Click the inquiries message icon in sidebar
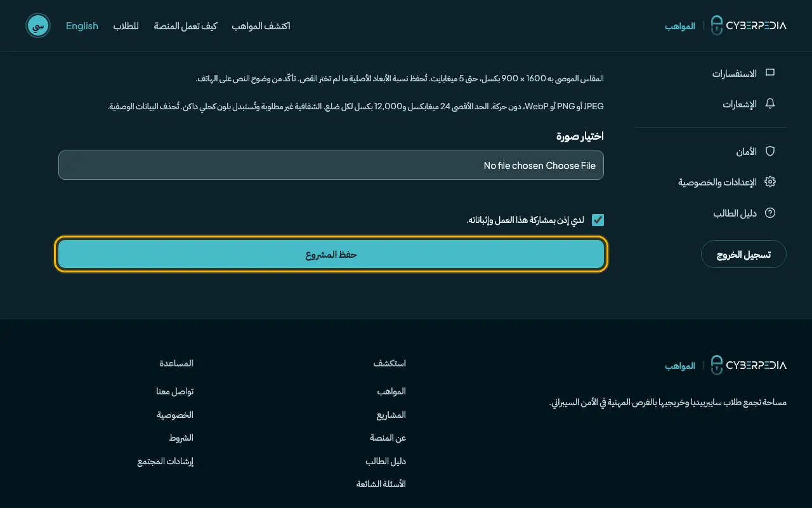This screenshot has height=508, width=812. [x=770, y=73]
